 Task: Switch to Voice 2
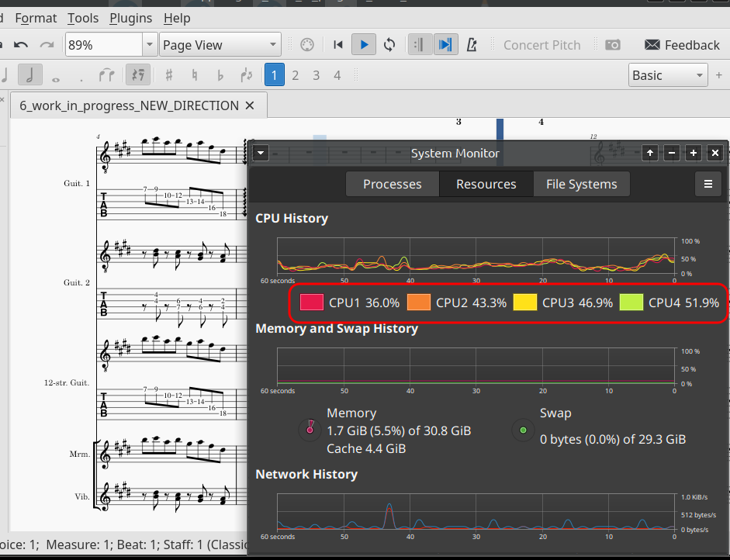tap(295, 74)
